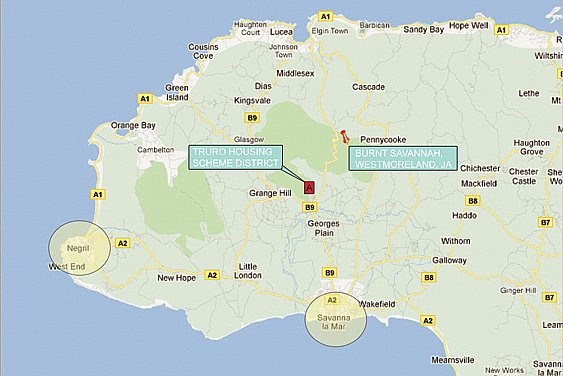
Task: Click the highlighted Negril circle
Action: [x=80, y=248]
